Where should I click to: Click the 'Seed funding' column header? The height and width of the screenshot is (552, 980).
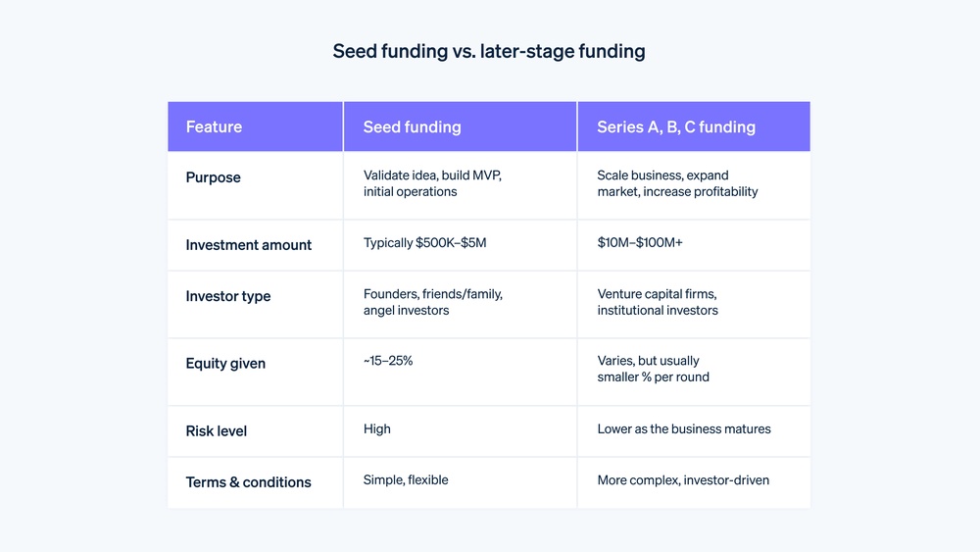[x=412, y=126]
